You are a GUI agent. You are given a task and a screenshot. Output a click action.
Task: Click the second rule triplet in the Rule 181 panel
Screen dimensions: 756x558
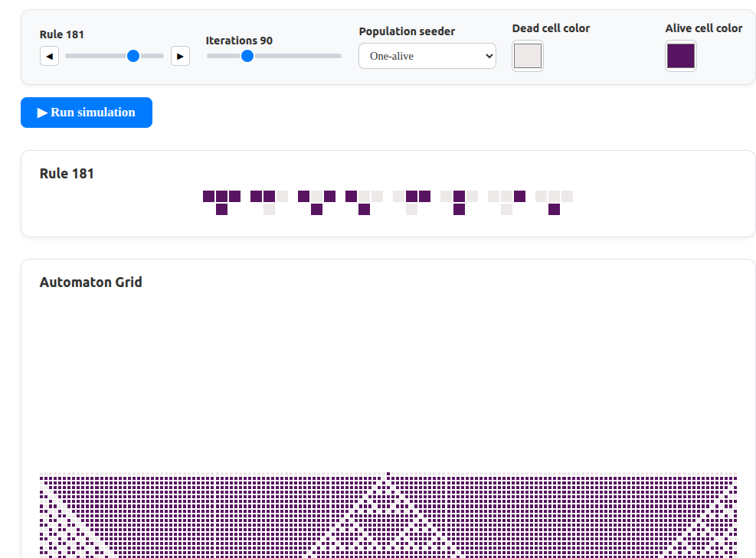268,196
